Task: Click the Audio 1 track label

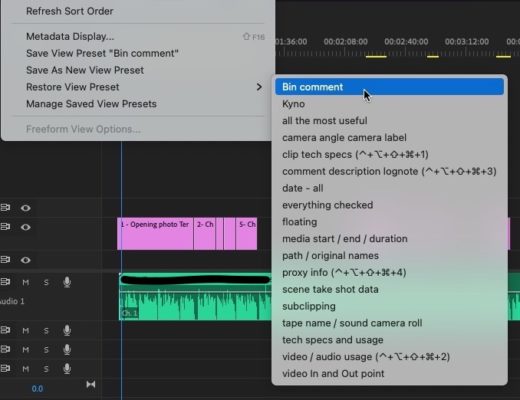Action: click(x=12, y=301)
